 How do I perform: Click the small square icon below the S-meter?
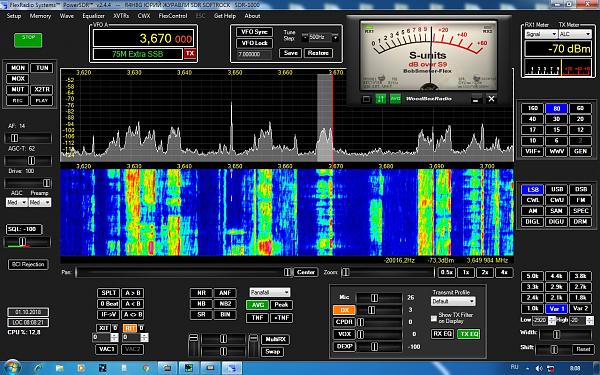tap(366, 99)
